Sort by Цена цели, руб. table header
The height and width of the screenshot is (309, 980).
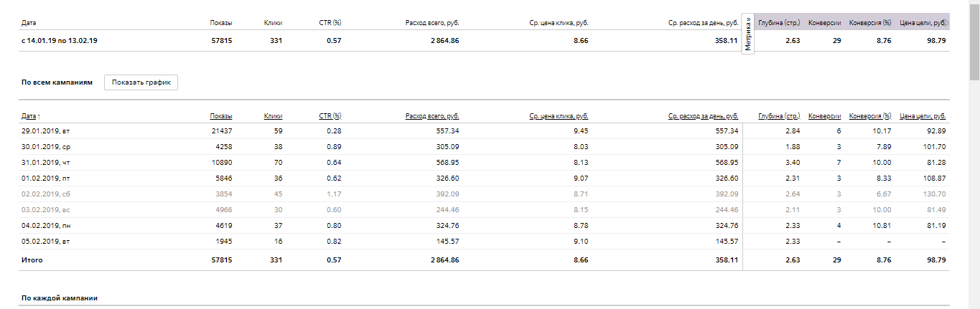923,116
